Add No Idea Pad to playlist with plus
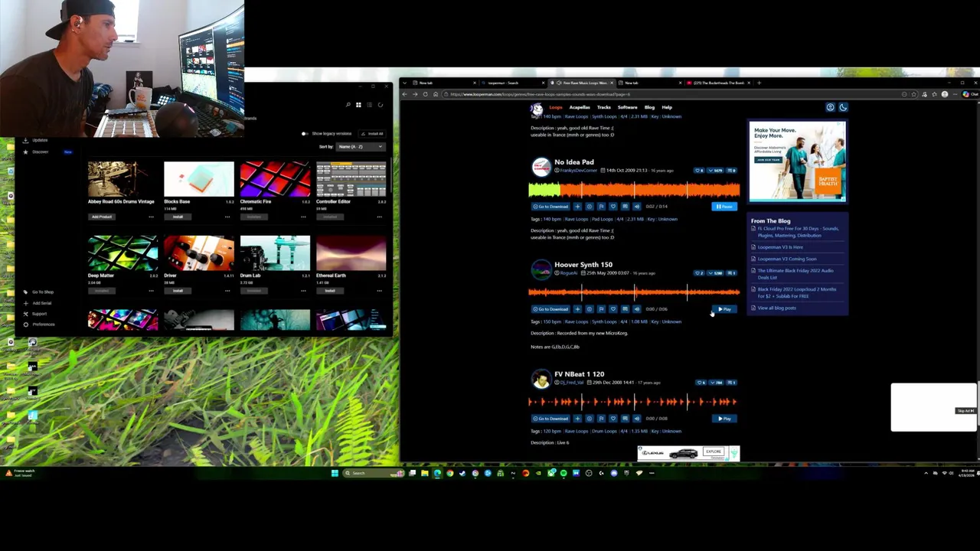 577,207
